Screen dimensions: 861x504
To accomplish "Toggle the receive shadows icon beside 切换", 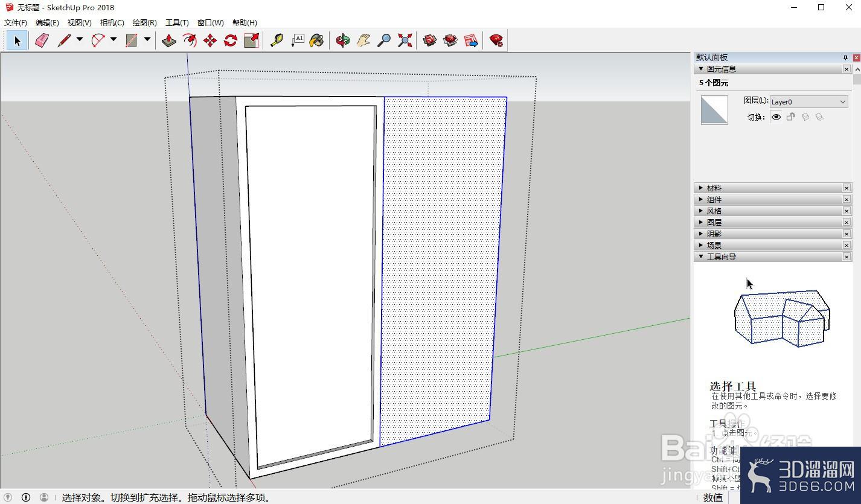I will point(819,117).
